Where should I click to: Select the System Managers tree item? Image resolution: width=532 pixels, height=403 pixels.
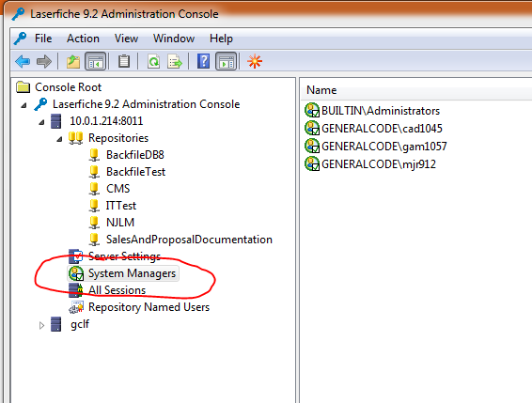[x=132, y=273]
